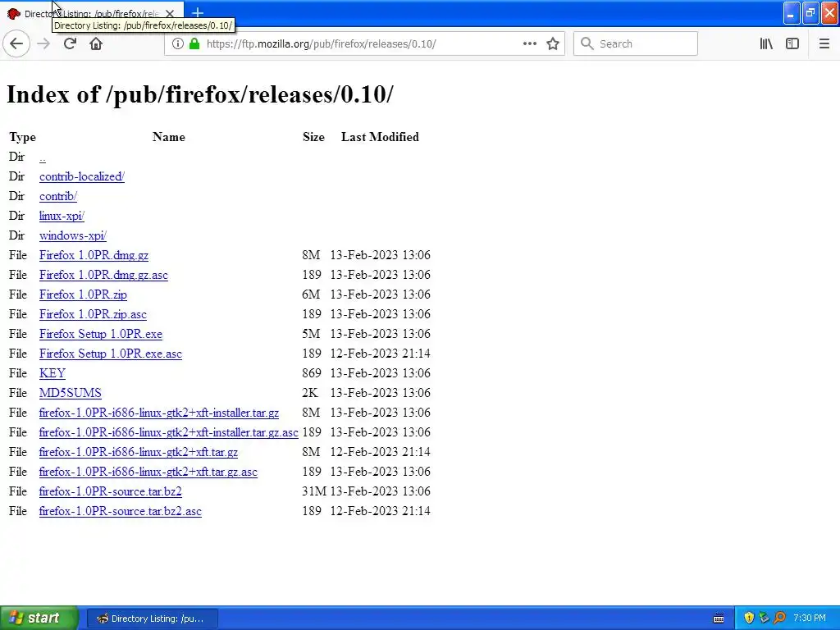The width and height of the screenshot is (840, 630).
Task: Click the 31M size value
Action: (x=314, y=492)
